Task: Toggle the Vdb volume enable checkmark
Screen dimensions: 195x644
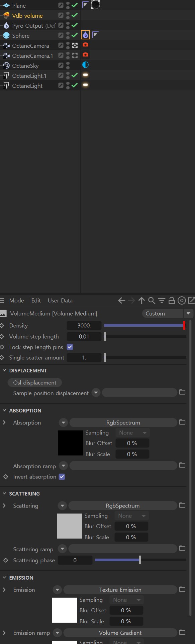Action: coord(75,15)
